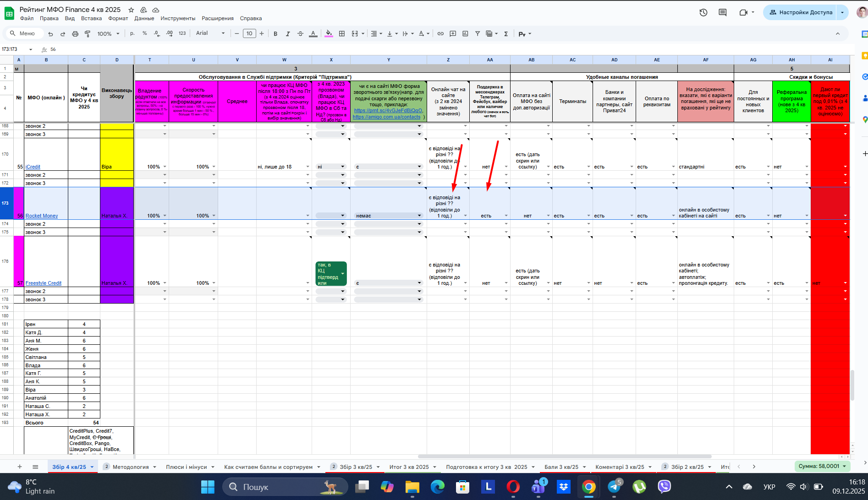Open the Freestyle Credit link
This screenshot has width=868, height=500.
(44, 283)
